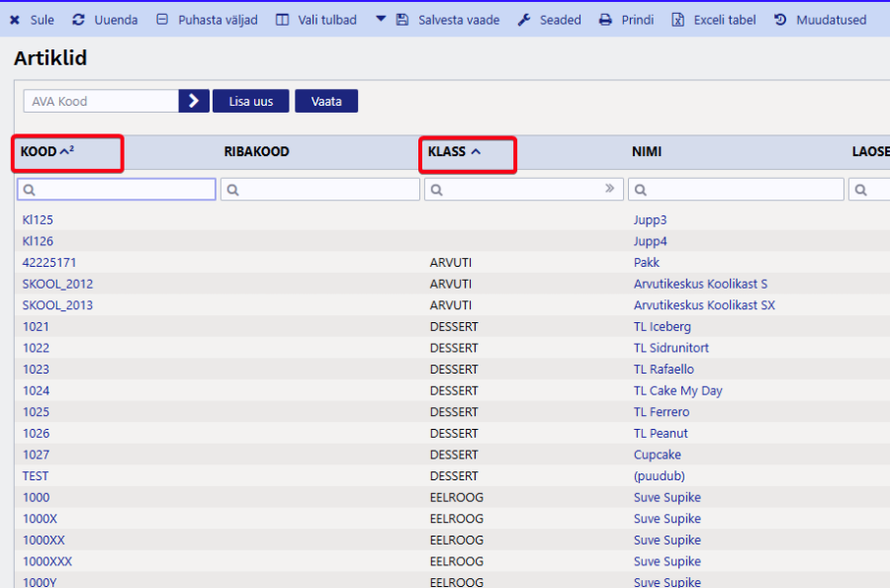The height and width of the screenshot is (588, 890).
Task: Click the blue arrow next to AVA Kood
Action: pos(194,101)
